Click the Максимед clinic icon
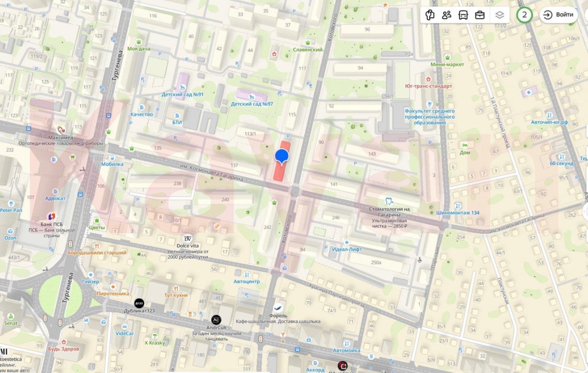 click(x=61, y=130)
